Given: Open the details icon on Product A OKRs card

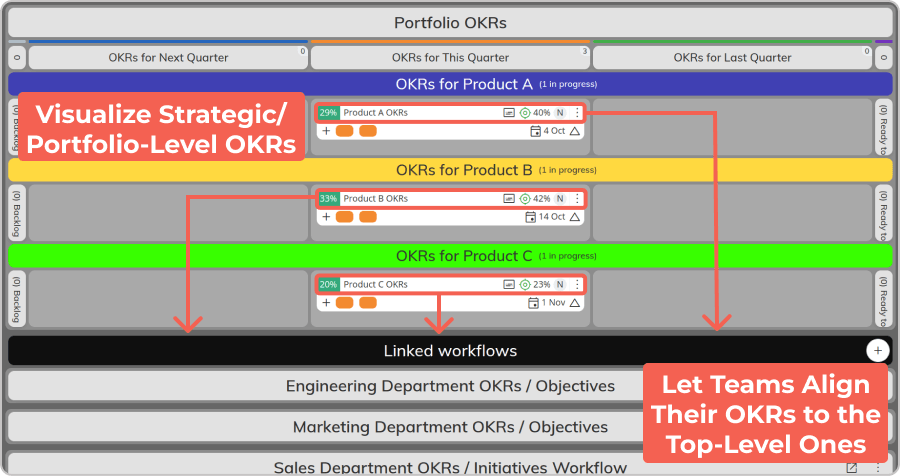Looking at the screenshot, I should click(x=509, y=113).
